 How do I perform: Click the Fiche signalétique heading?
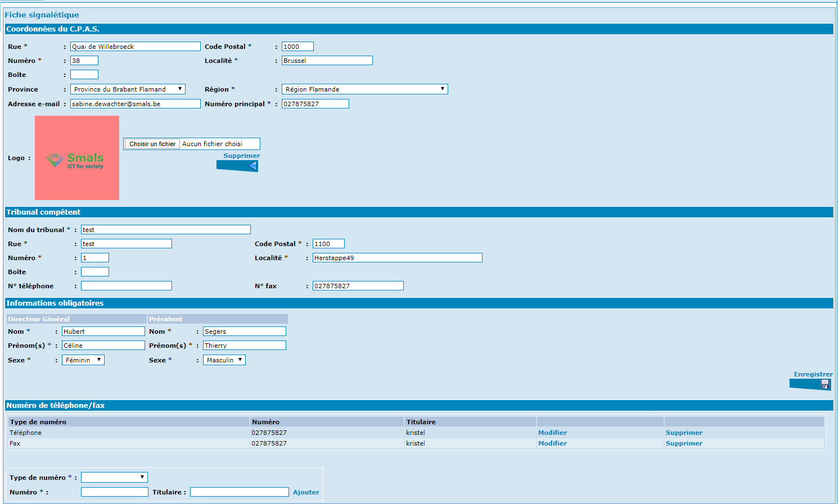pos(42,15)
